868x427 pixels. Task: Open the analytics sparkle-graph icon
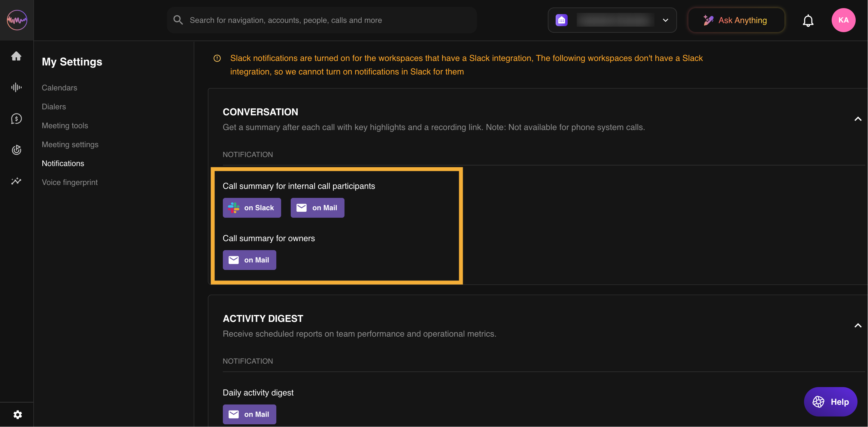(x=16, y=181)
